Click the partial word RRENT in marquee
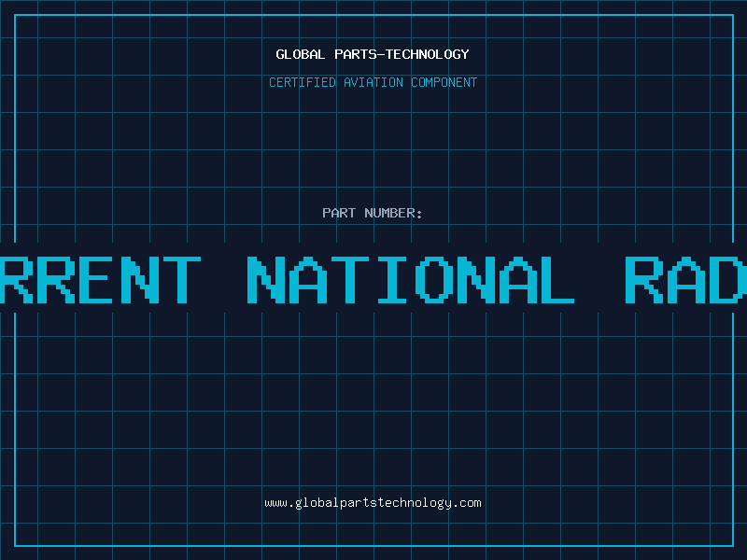This screenshot has width=747, height=560. tap(100, 280)
